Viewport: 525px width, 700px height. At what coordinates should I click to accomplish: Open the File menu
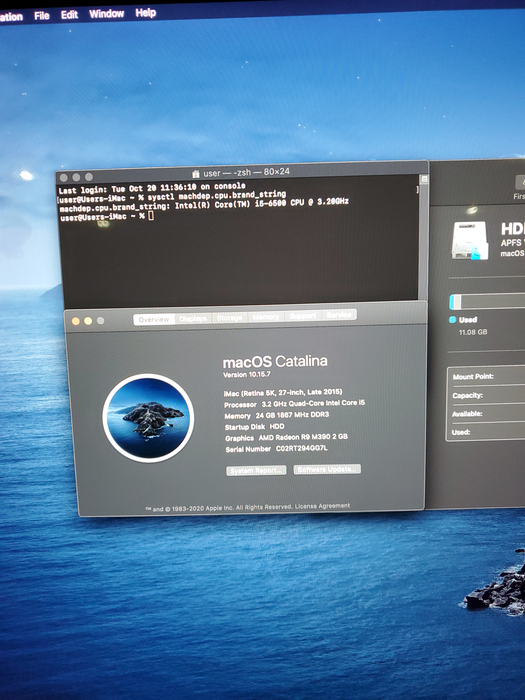[x=42, y=16]
